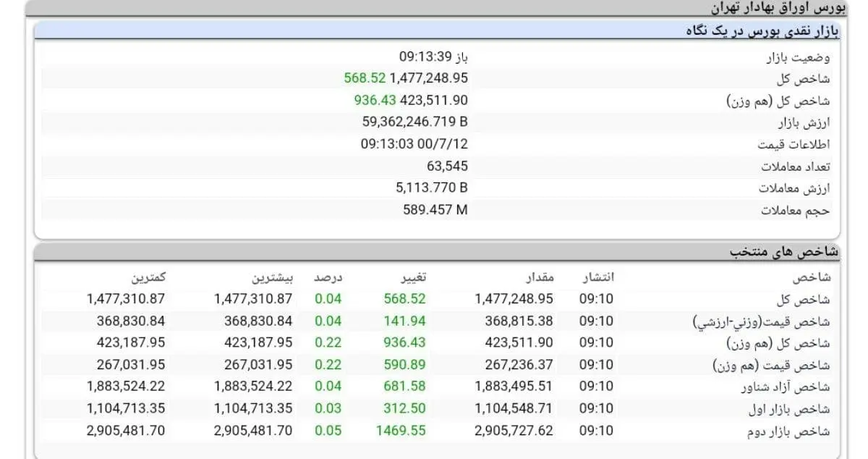This screenshot has width=868, height=459.
Task: Click the 09:10 time in 'شاخص آزاد شناور' row
Action: [x=596, y=386]
